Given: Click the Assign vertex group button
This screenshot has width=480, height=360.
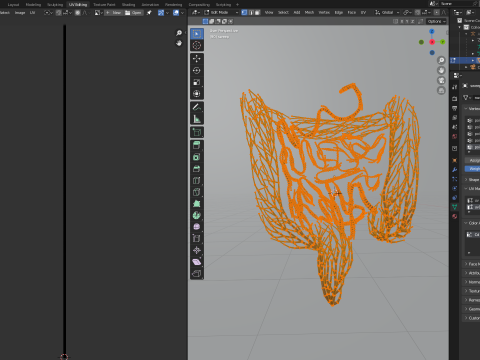Looking at the screenshot, I should (473, 160).
